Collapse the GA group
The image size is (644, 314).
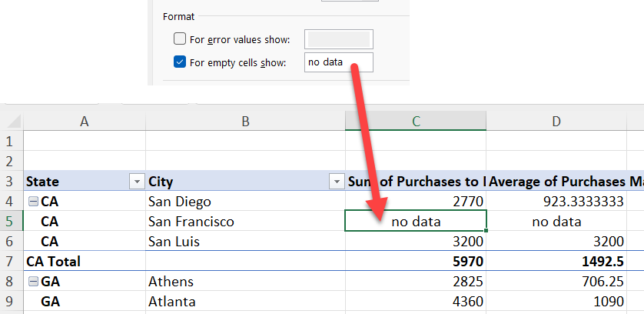(33, 282)
